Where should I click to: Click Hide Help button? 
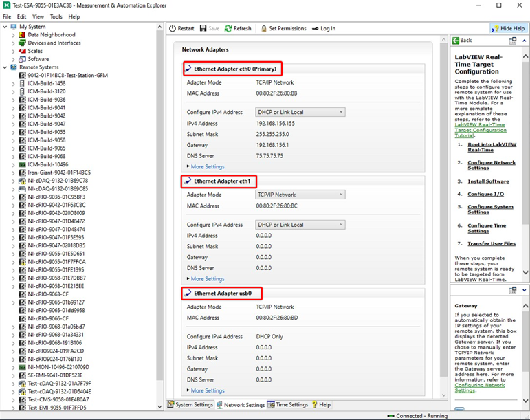point(509,28)
